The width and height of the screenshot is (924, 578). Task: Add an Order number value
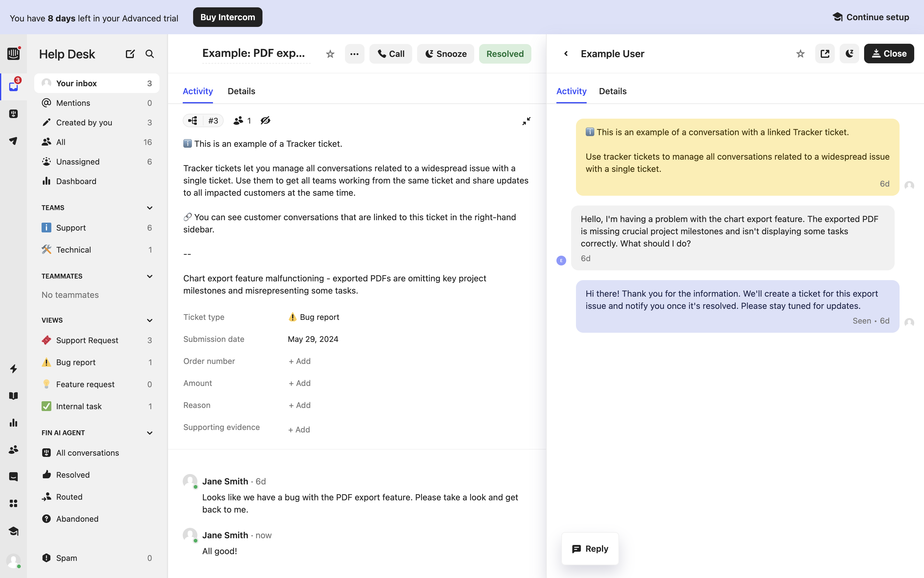[300, 361]
